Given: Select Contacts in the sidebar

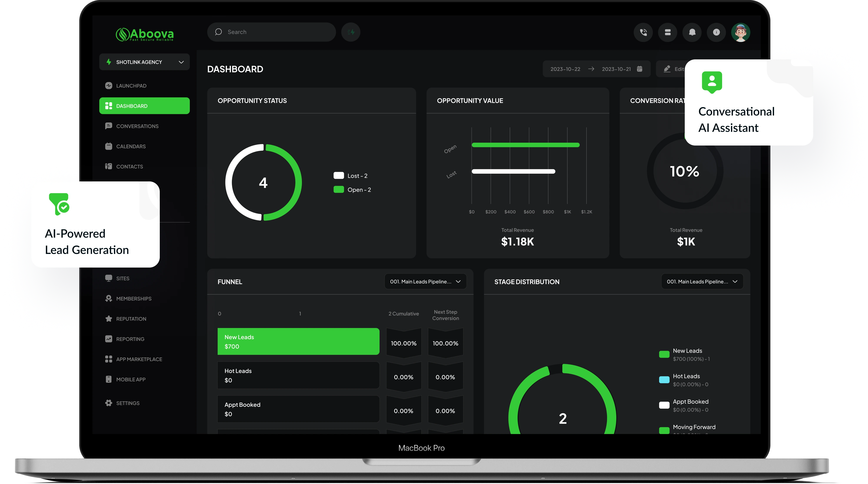Looking at the screenshot, I should tap(129, 167).
